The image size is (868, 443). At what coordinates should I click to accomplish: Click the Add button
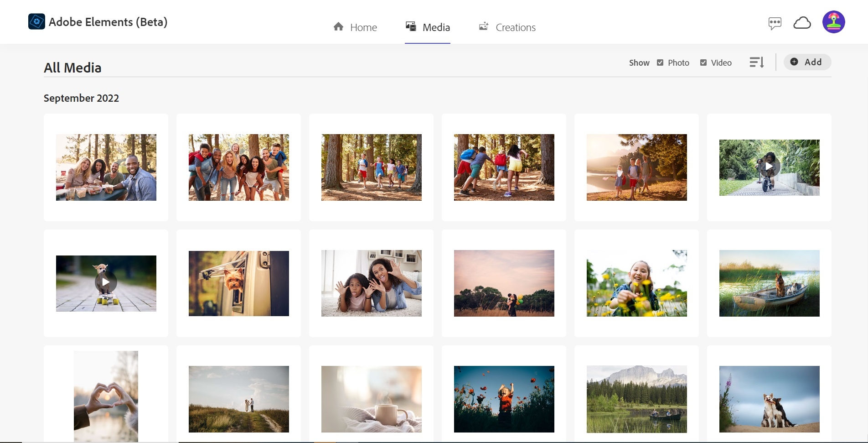(807, 62)
